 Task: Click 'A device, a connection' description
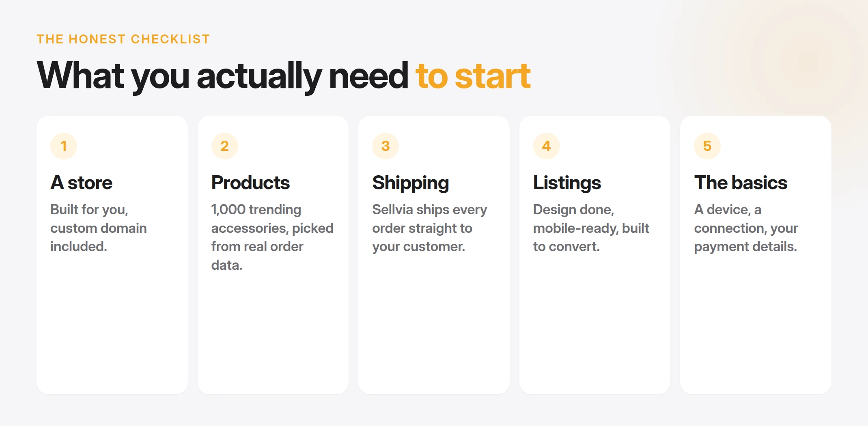point(746,228)
